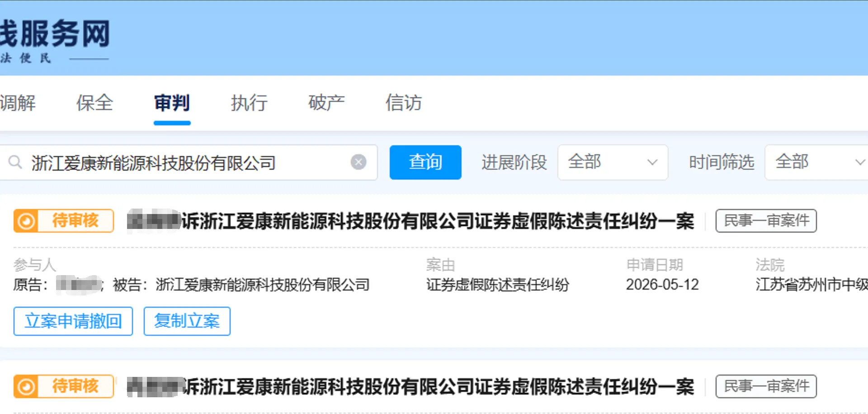Switch to the 信访 tab
The width and height of the screenshot is (868, 414).
click(x=404, y=103)
